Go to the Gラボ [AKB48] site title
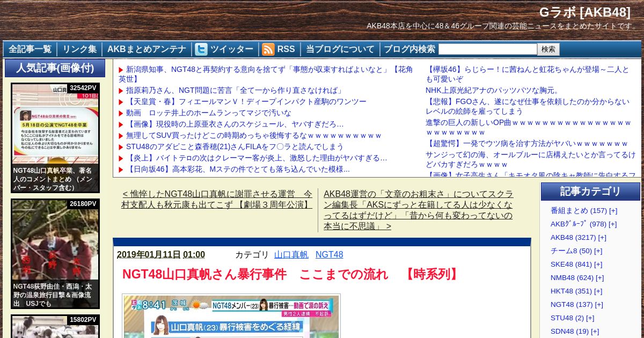 (585, 12)
